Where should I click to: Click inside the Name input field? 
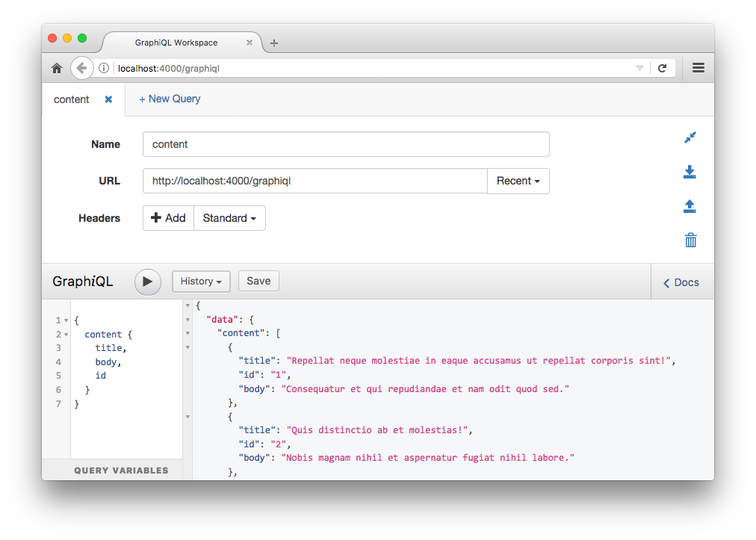346,144
